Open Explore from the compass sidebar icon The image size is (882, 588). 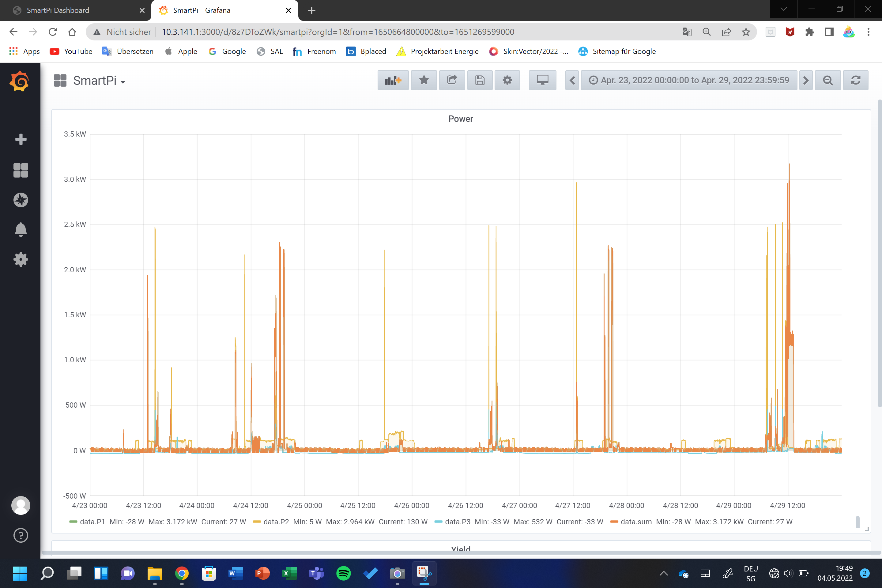(x=21, y=200)
